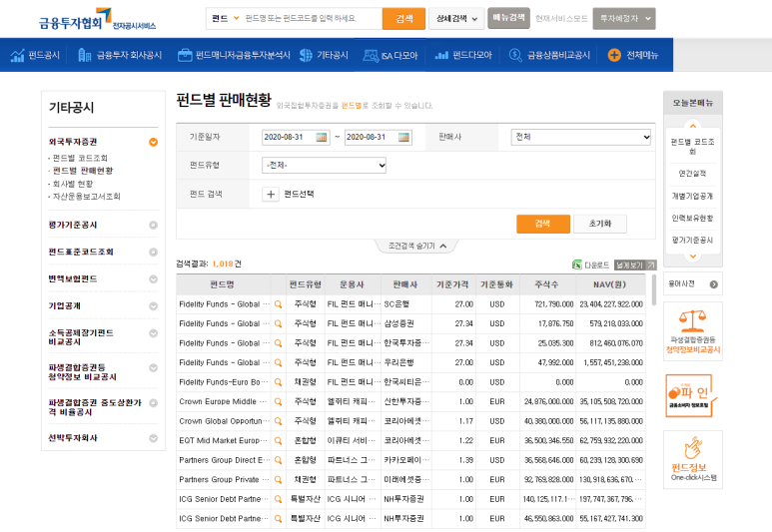
Task: Click the fund name search input field
Action: click(312, 19)
